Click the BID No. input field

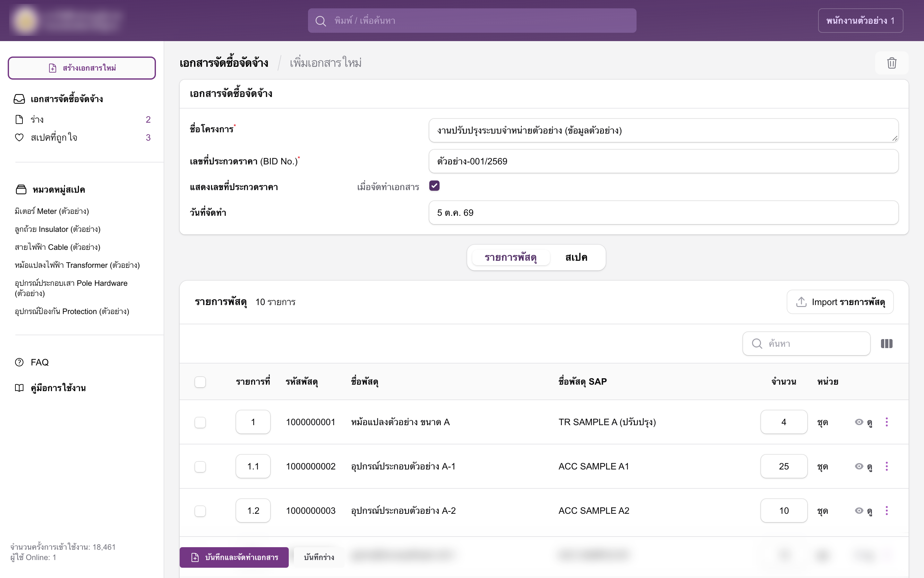click(x=663, y=161)
